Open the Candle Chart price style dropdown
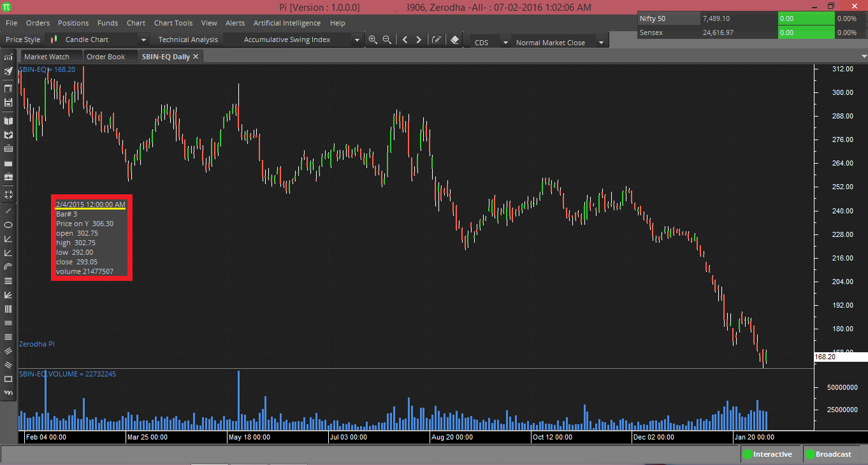Screen dimensions: 868x465 click(143, 40)
